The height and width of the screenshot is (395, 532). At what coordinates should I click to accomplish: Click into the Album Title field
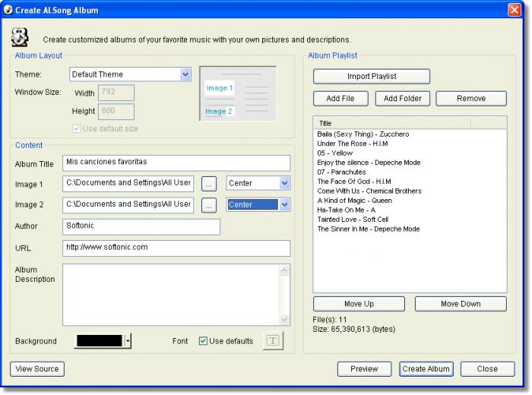(176, 163)
